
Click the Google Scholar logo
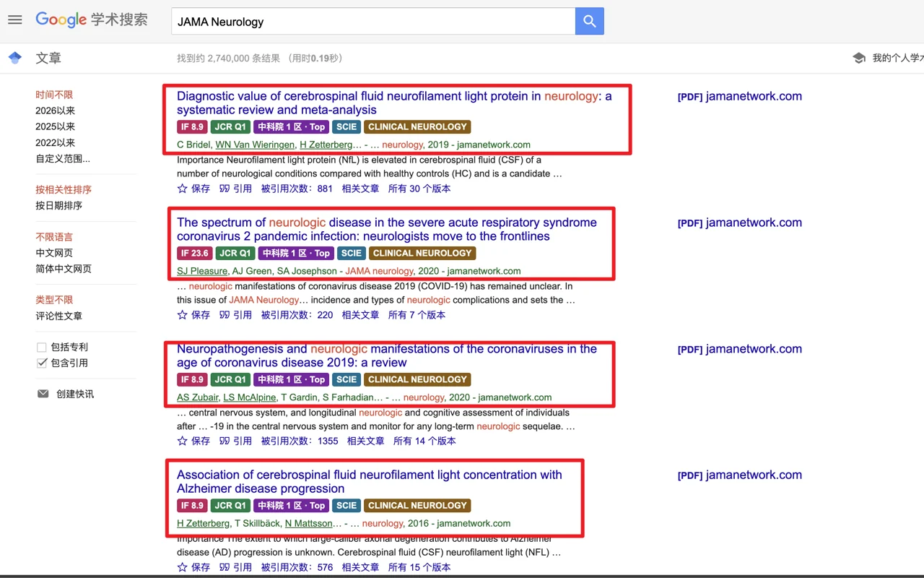[x=92, y=20]
